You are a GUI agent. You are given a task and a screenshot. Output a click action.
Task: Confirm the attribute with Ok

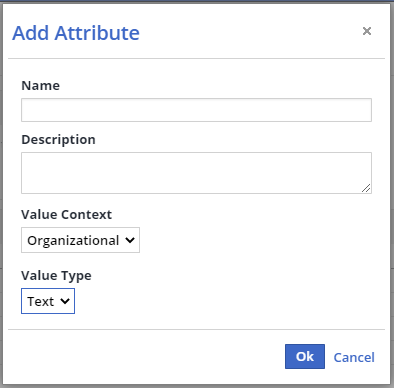305,357
